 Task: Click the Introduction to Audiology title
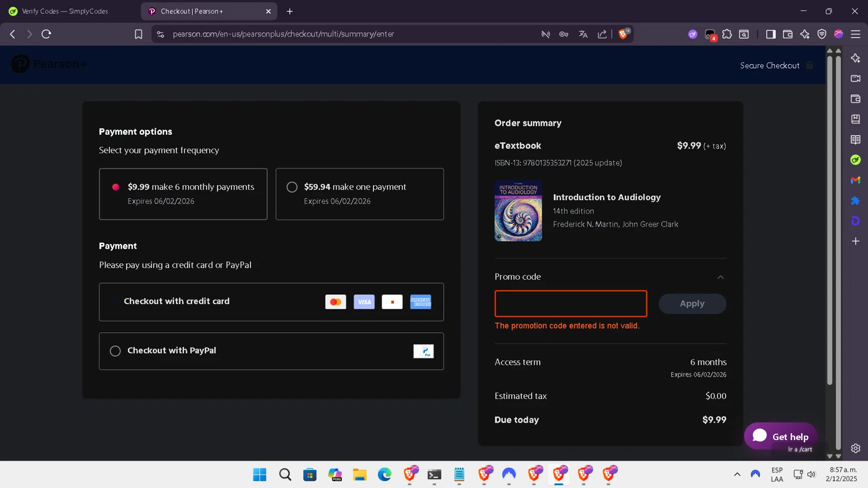click(x=606, y=197)
